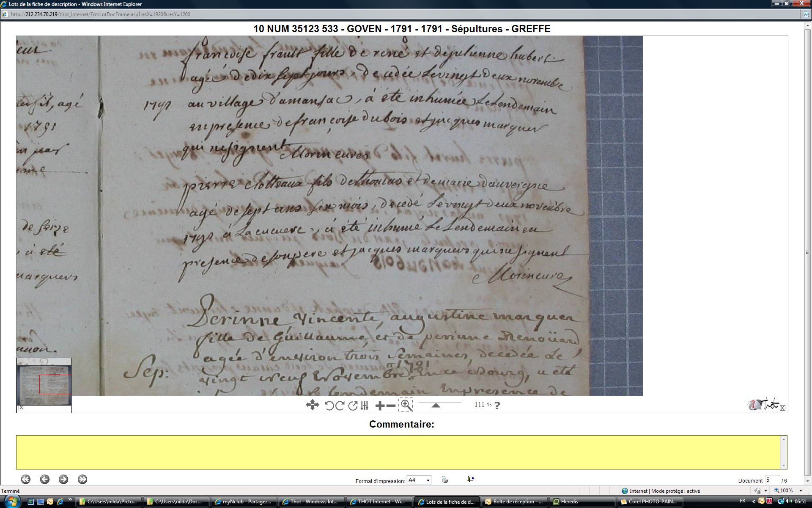Jump to the last document
Screen dimensions: 812x508
(82, 479)
